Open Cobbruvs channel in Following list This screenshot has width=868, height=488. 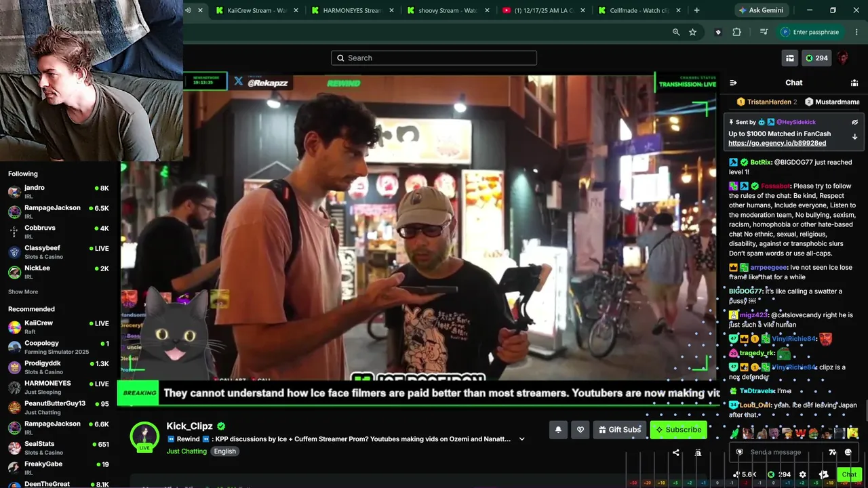click(x=58, y=231)
